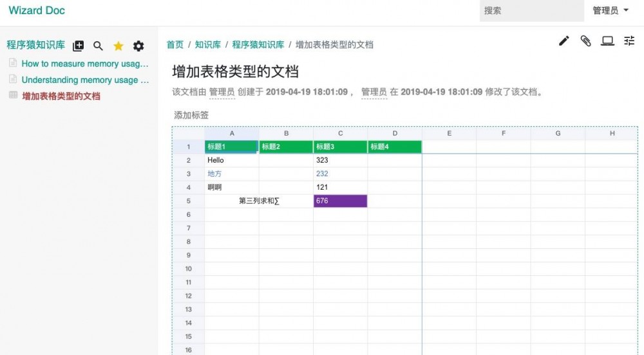Viewport: 644px width, 355px height.
Task: Click the new document icon in sidebar
Action: point(78,46)
